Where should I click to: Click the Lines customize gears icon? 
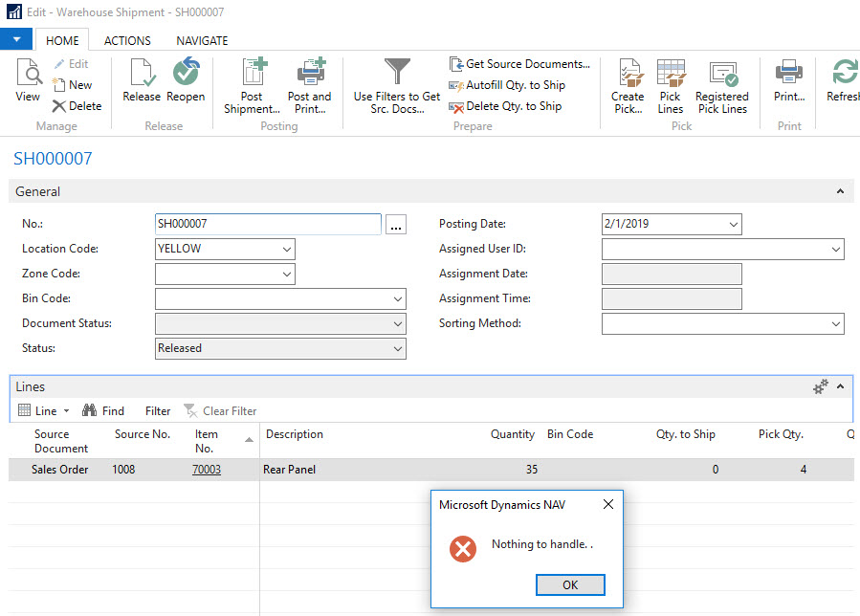pyautogui.click(x=821, y=386)
